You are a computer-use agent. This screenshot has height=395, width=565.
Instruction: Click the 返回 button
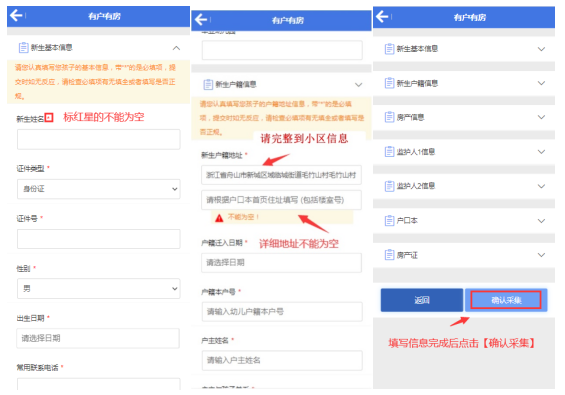(x=422, y=300)
